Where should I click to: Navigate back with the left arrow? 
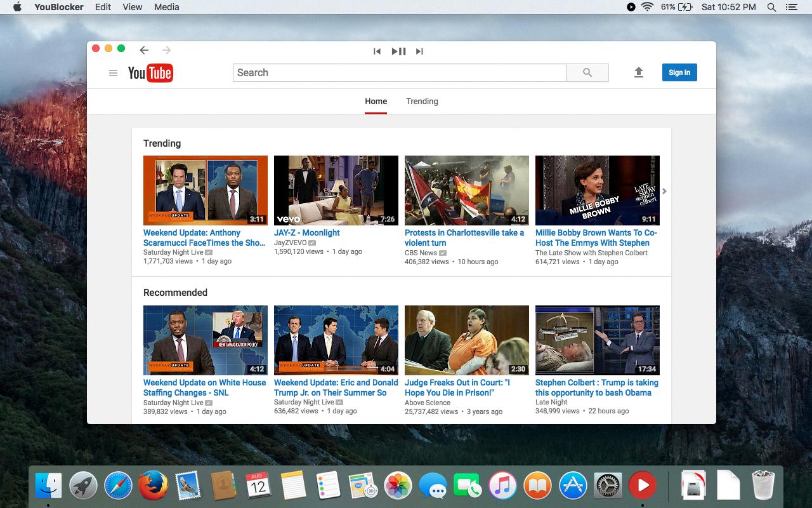pyautogui.click(x=144, y=50)
